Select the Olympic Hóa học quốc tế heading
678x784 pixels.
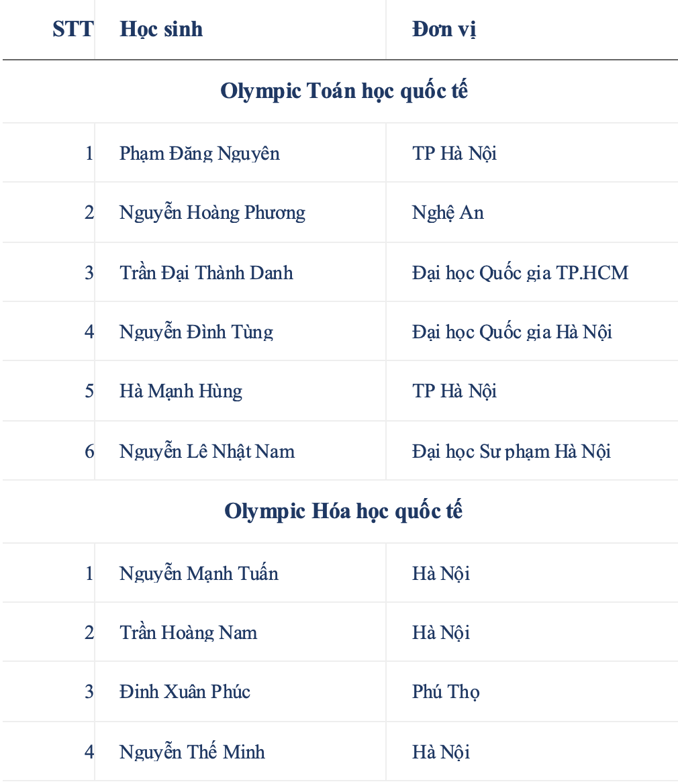coord(344,511)
